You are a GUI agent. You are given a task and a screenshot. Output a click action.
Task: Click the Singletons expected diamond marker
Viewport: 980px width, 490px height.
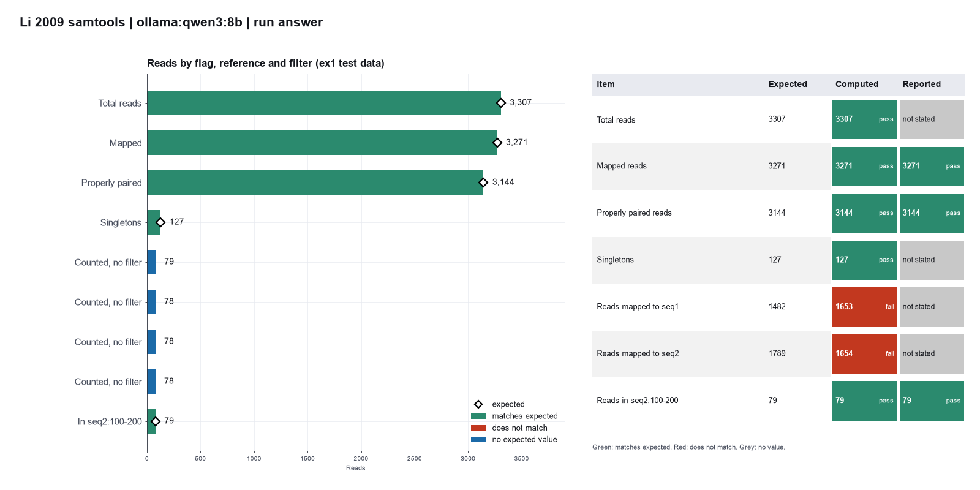click(160, 222)
